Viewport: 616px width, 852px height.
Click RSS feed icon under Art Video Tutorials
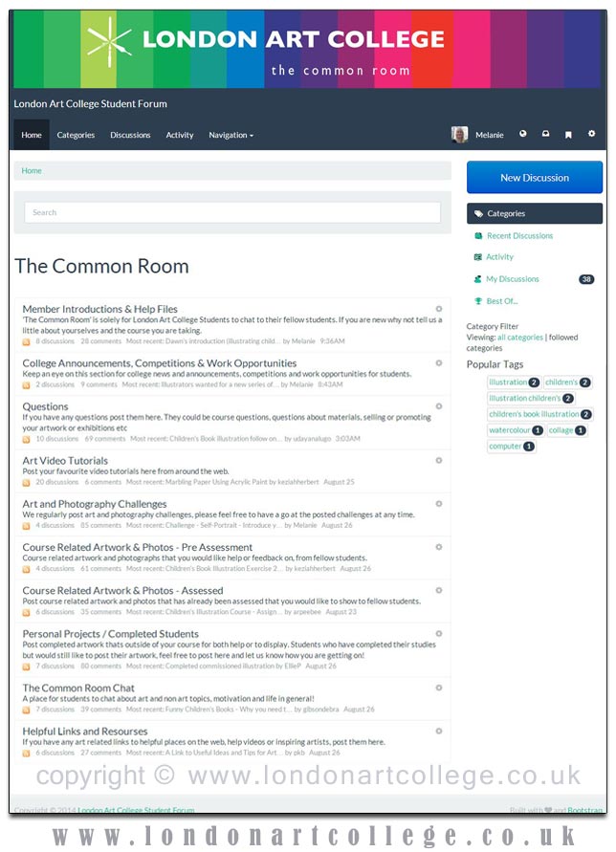[x=26, y=483]
